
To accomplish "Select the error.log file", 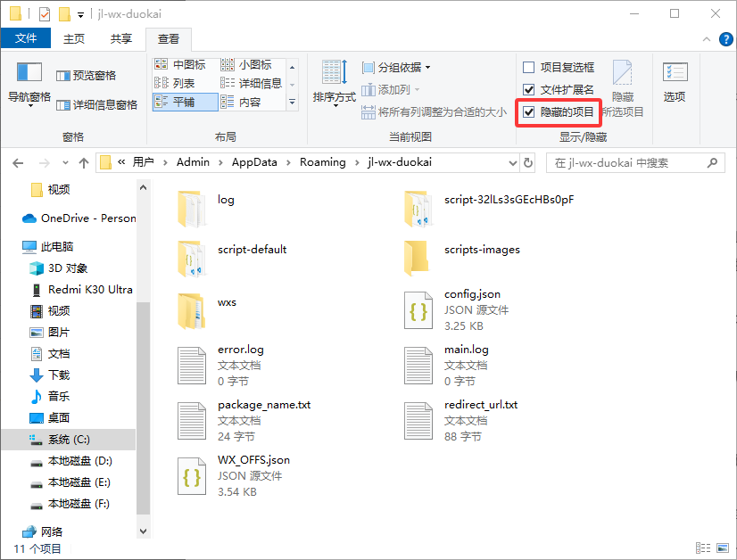I will tap(221, 366).
